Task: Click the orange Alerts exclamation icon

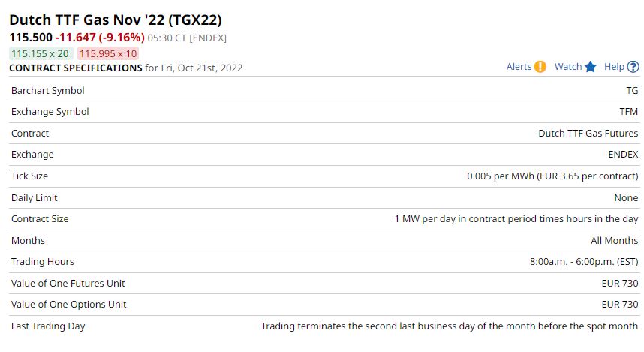Action: point(540,67)
